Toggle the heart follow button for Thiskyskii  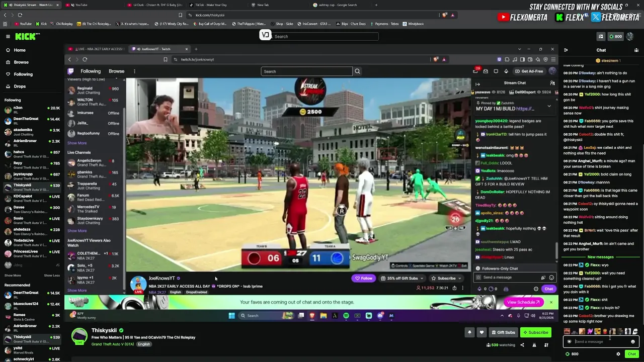(x=481, y=332)
